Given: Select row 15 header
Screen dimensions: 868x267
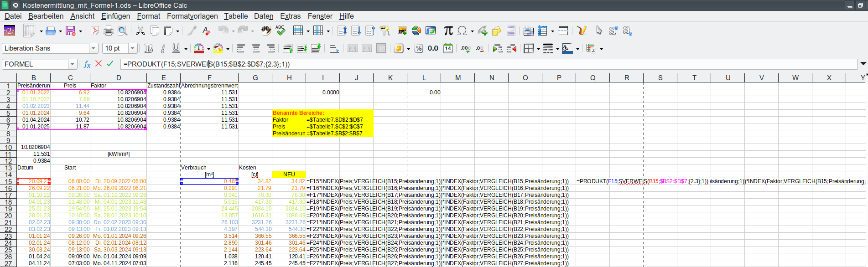Looking at the screenshot, I should coord(8,181).
